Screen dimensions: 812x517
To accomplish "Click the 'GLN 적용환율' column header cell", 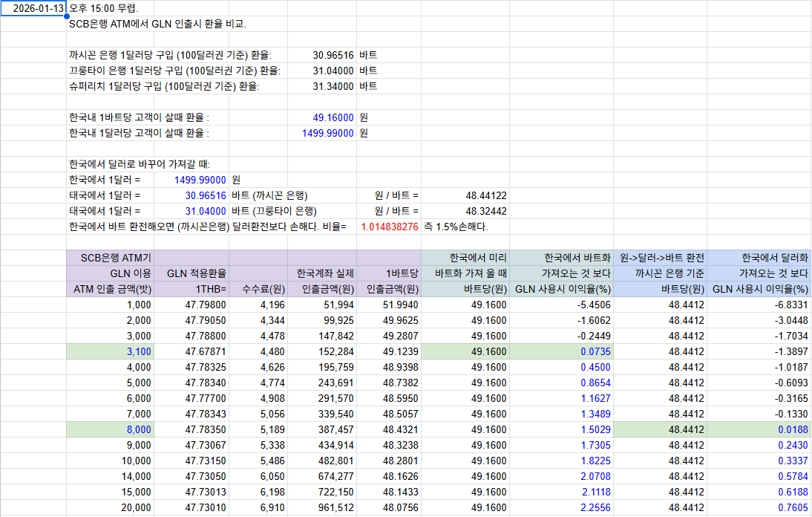I will 191,273.
